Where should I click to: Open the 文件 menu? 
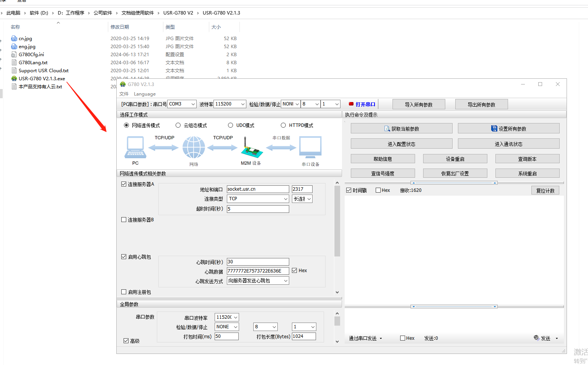click(124, 94)
